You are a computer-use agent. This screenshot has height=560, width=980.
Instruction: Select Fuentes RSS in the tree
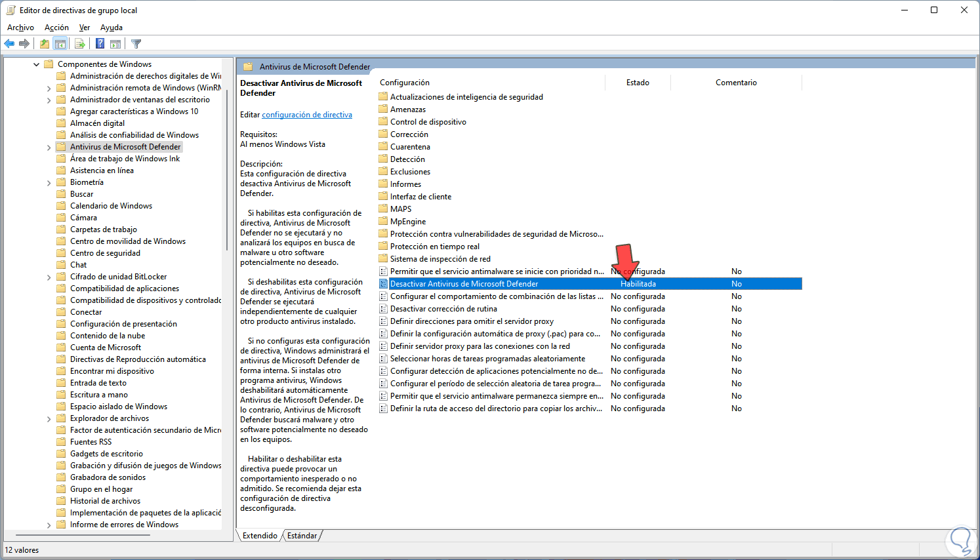[x=91, y=442]
